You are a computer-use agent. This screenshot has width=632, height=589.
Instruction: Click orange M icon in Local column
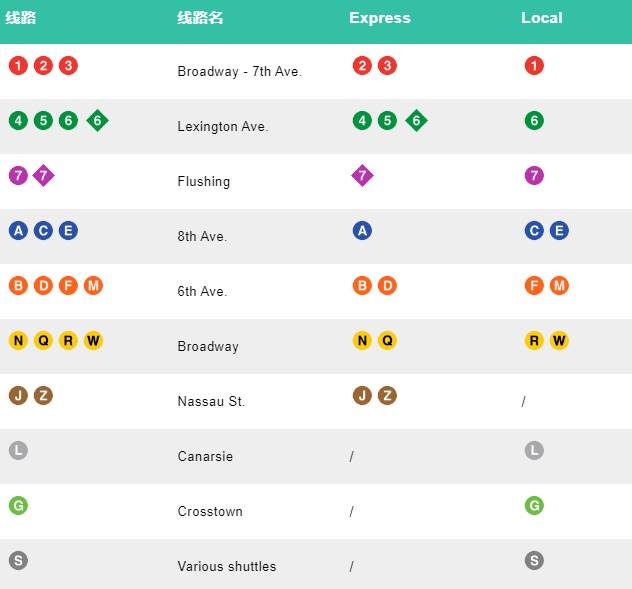click(x=559, y=286)
